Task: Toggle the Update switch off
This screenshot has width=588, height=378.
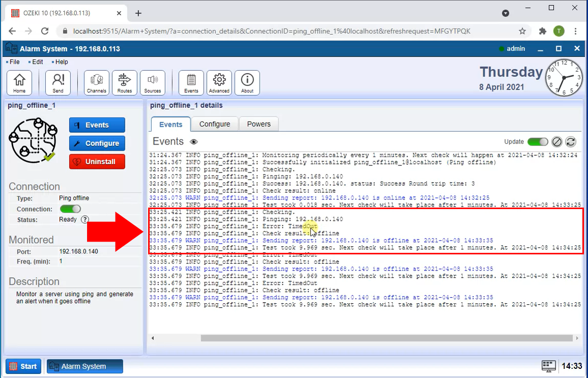Action: click(538, 142)
